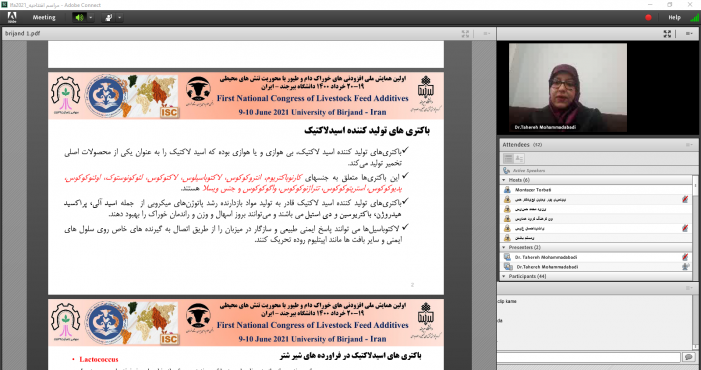Click the red recording indicator dot
Viewport: 701px width, 370px height.
[x=648, y=17]
